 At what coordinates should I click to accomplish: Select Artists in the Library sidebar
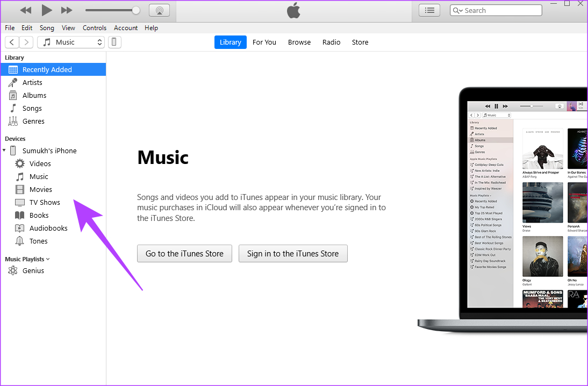[x=33, y=82]
